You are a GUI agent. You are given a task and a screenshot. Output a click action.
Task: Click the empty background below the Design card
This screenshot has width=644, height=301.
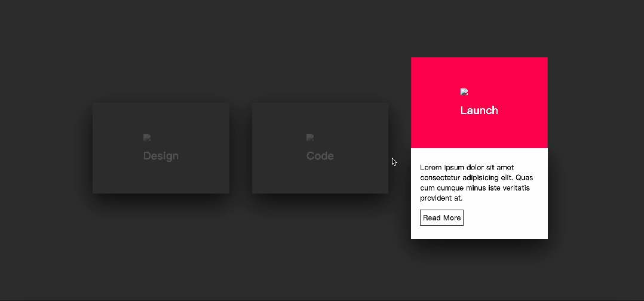pyautogui.click(x=161, y=251)
